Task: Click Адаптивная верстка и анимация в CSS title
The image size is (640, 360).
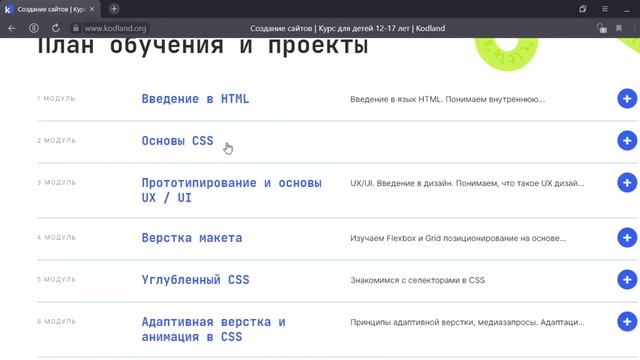Action: (x=213, y=329)
